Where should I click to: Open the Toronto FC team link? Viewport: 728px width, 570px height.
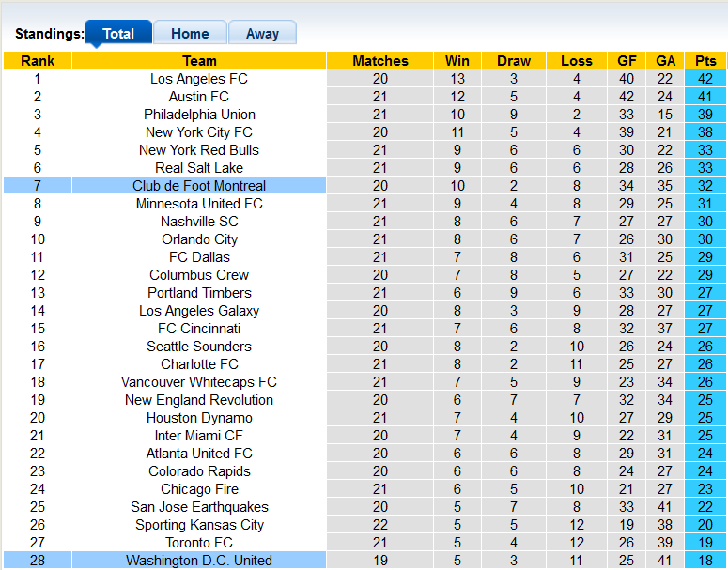199,543
